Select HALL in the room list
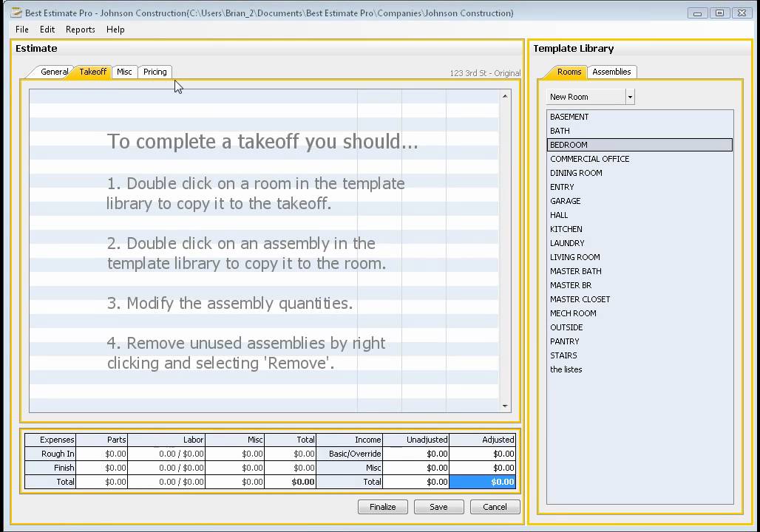 639,215
